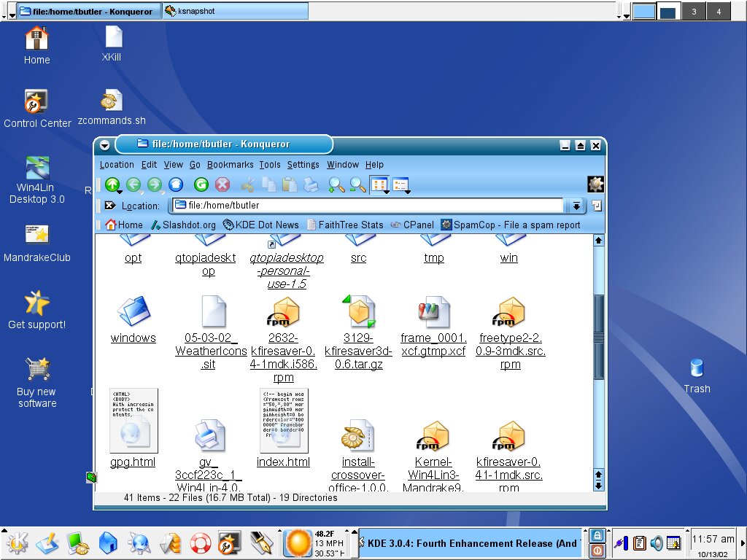This screenshot has width=747, height=560.
Task: Open the Settings menu
Action: (303, 165)
